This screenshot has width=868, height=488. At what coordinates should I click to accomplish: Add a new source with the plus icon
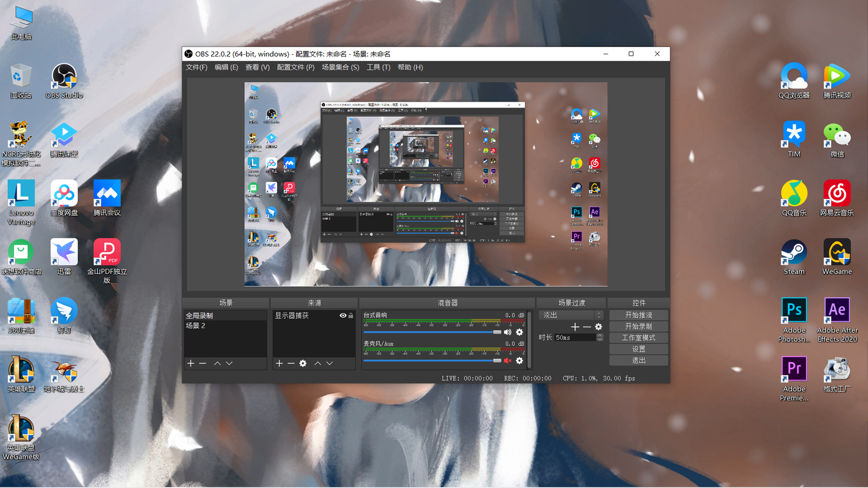point(278,363)
